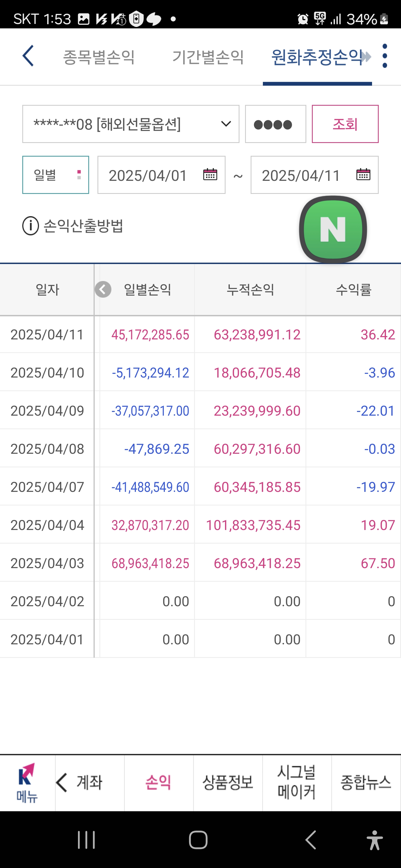Image resolution: width=401 pixels, height=868 pixels.
Task: Tap the 일별손익 column header
Action: pos(147,290)
